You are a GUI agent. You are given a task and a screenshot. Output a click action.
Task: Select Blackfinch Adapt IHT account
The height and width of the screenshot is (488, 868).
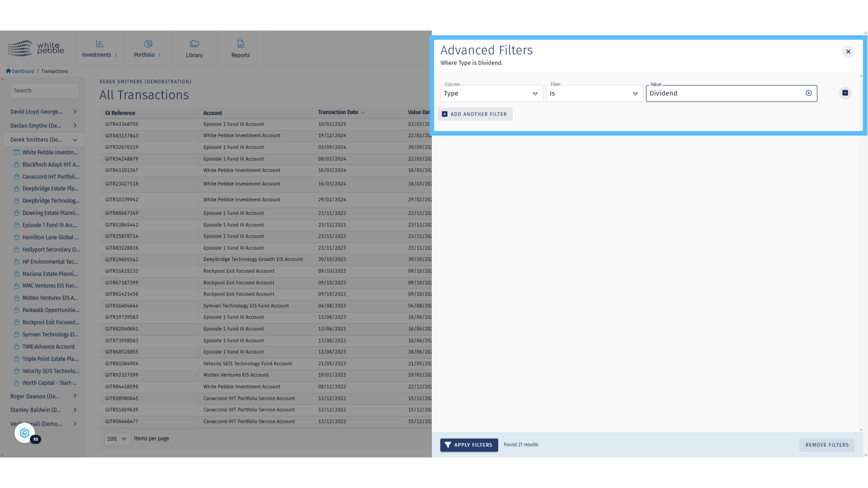(x=51, y=164)
